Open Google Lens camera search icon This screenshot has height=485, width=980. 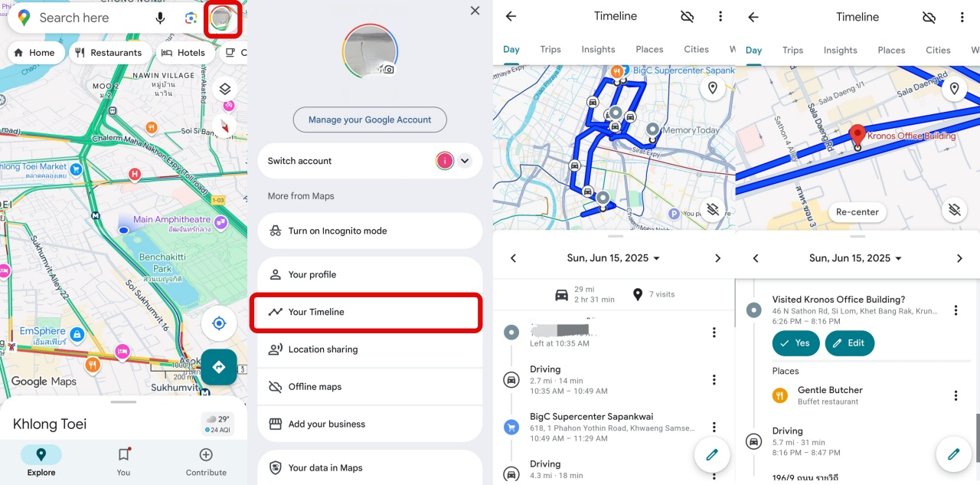pyautogui.click(x=191, y=18)
